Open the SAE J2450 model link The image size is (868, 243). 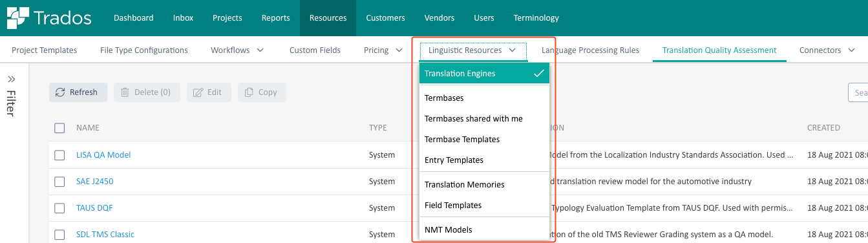94,182
